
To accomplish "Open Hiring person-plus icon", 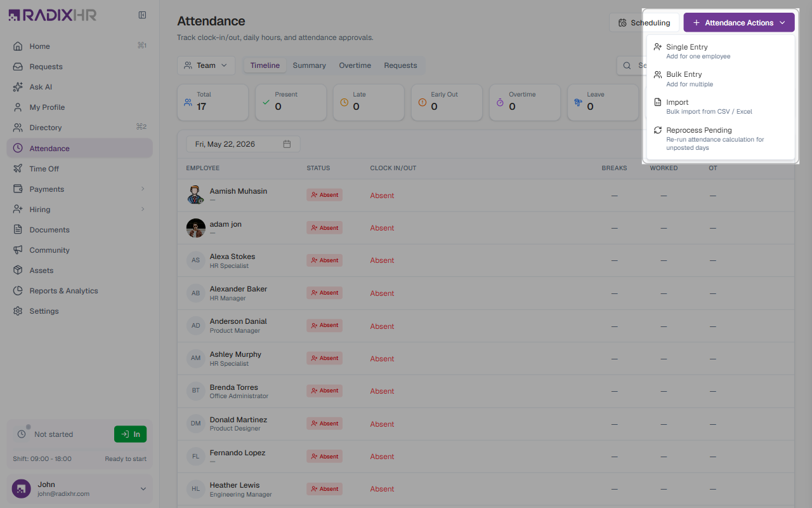I will coord(18,209).
